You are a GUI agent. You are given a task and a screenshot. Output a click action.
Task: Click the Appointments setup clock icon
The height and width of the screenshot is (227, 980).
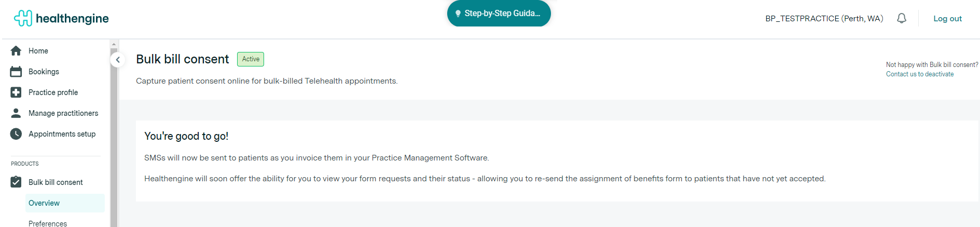[x=16, y=134]
